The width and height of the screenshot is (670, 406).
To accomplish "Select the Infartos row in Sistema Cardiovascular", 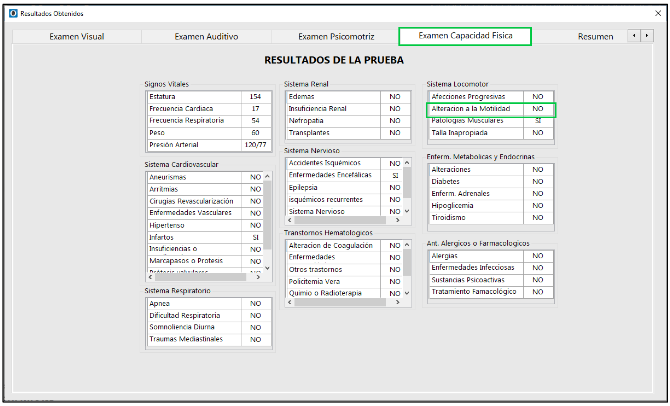I will 194,237.
